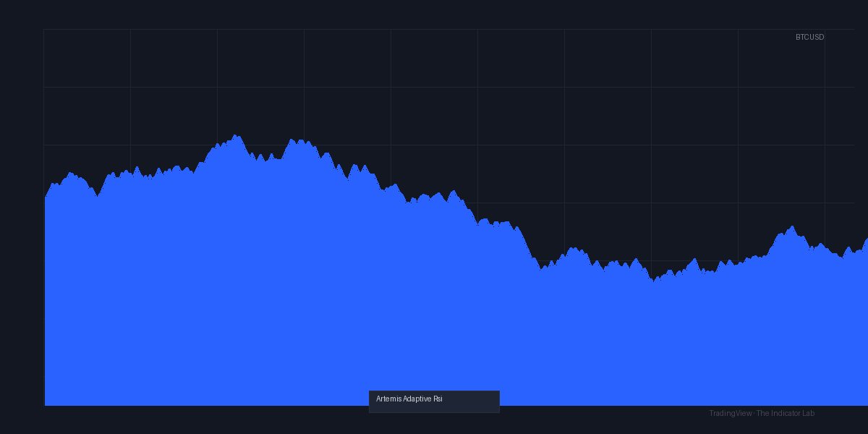Click the lowest trough of the blue series
The image size is (868, 434).
click(x=652, y=281)
